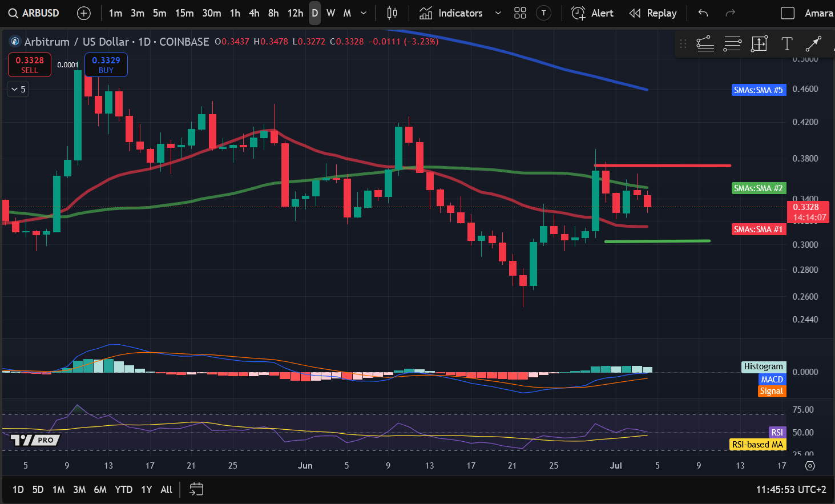Select the green horizontal support line

[657, 241]
